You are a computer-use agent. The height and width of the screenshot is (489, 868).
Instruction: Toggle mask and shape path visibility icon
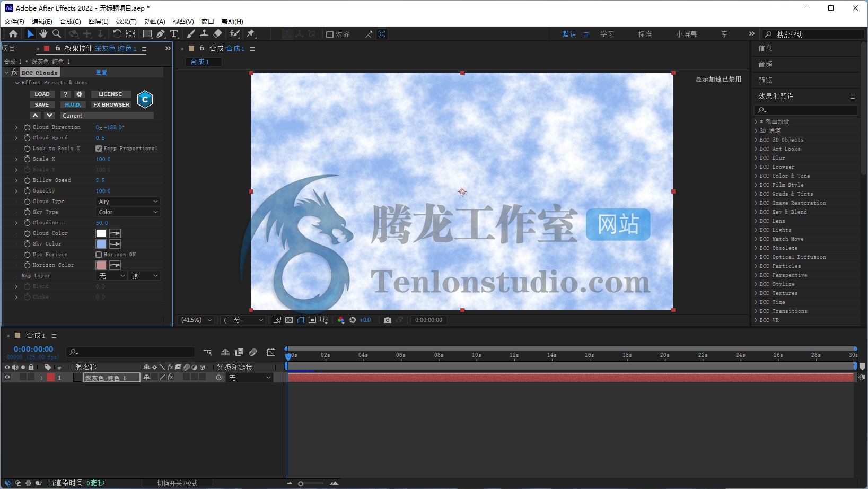[x=301, y=320]
